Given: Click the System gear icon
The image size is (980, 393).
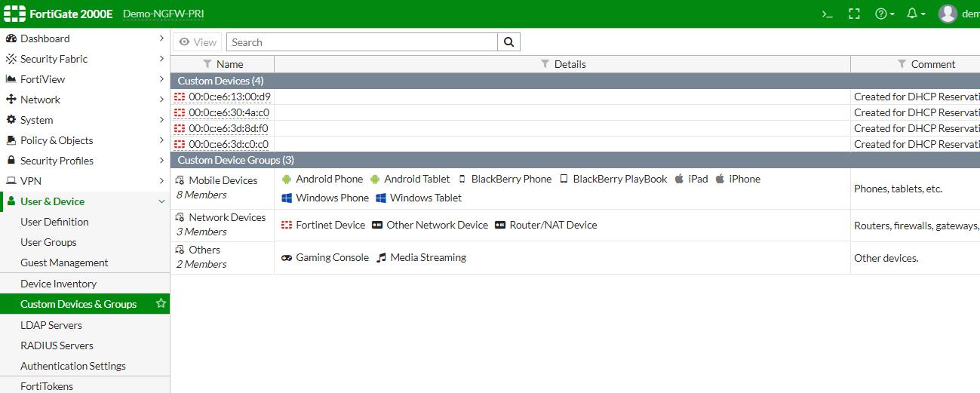Looking at the screenshot, I should point(11,120).
